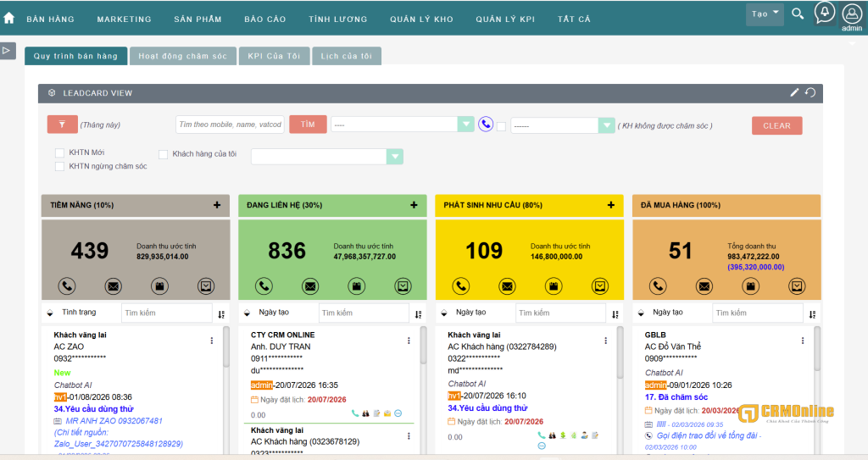Add a lead in Đang liên hệ column
Image resolution: width=868 pixels, height=460 pixels.
[414, 205]
